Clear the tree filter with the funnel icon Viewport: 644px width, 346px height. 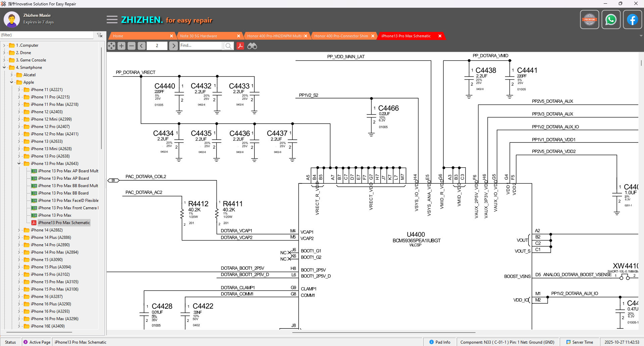point(100,35)
